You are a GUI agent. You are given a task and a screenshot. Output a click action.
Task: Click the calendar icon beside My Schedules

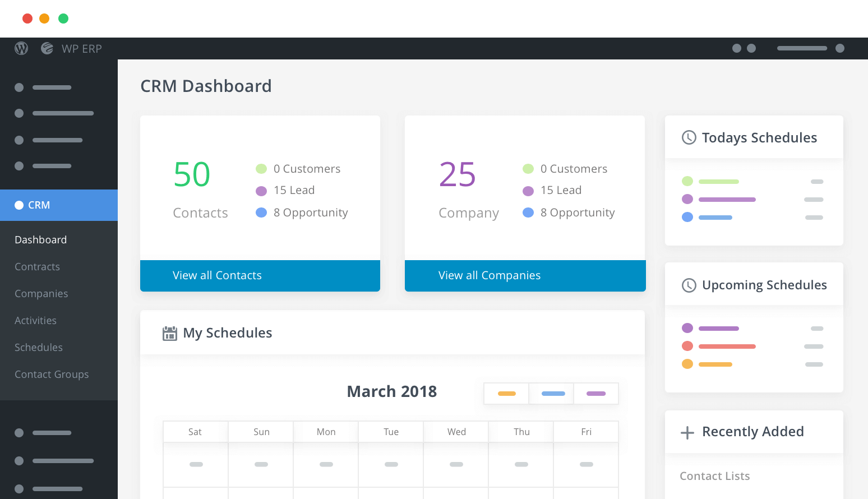pyautogui.click(x=169, y=334)
